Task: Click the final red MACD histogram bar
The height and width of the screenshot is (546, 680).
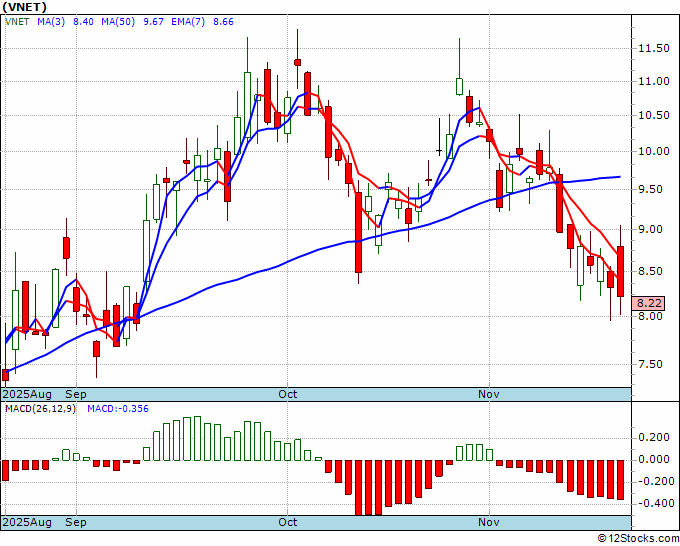Action: point(621,480)
